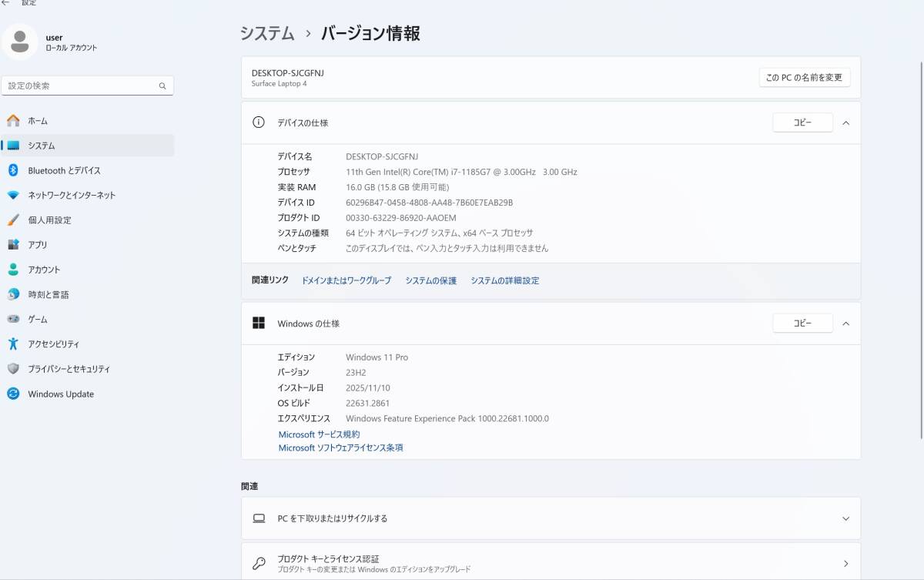This screenshot has width=924, height=580.
Task: Open プライバシーとセキュリティ in sidebar
Action: pos(88,369)
